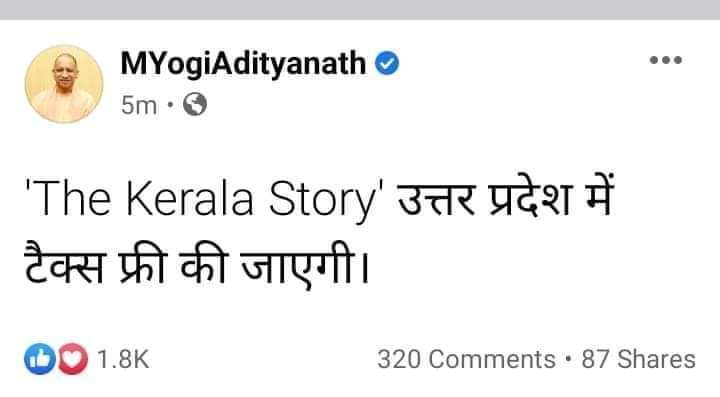Screen dimensions: 720x397
Task: Click the gray divider bar above post
Action: [360, 10]
